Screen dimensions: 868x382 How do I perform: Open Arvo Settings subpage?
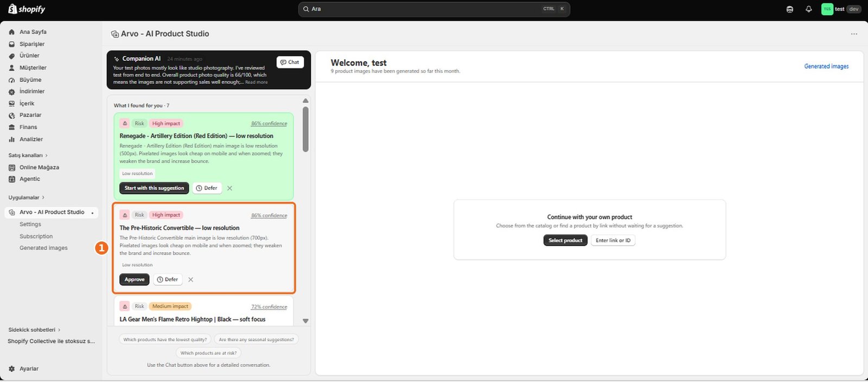coord(30,224)
